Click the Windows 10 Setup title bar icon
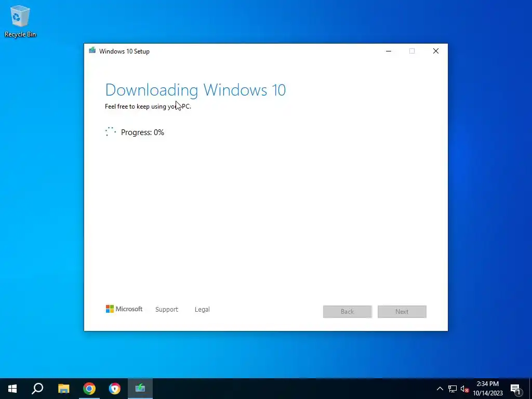 (92, 50)
